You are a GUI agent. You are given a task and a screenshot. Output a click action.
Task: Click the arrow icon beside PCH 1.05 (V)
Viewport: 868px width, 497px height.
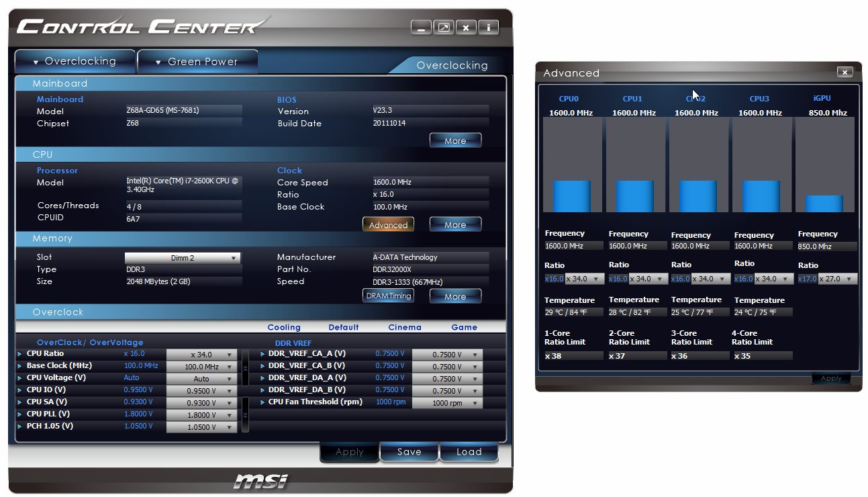[x=19, y=426]
